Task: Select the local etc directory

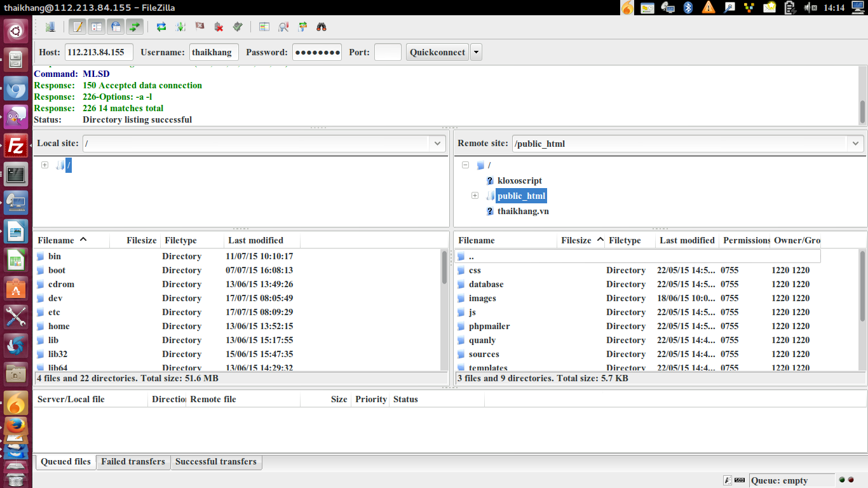Action: 54,312
